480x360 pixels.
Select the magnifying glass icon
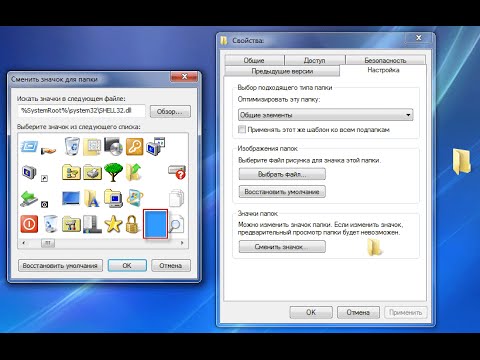[x=176, y=224]
